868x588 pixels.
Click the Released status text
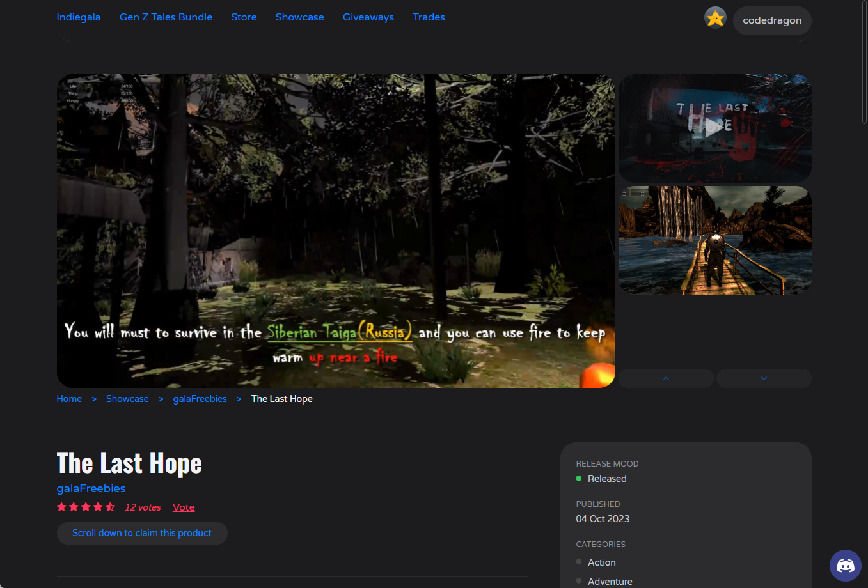point(607,479)
